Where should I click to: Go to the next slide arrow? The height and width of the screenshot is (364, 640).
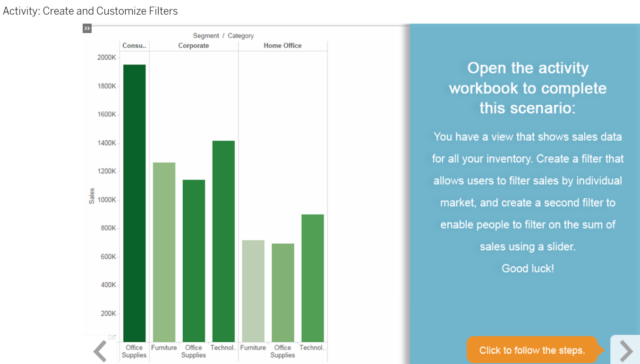pos(626,350)
